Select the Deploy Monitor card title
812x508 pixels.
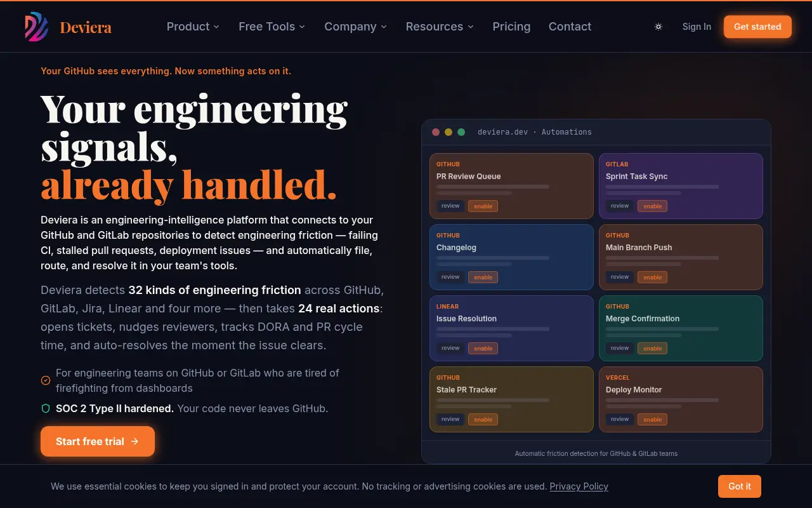tap(634, 390)
